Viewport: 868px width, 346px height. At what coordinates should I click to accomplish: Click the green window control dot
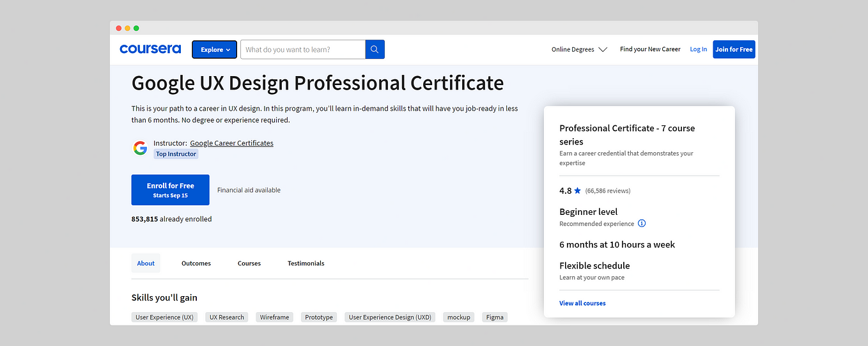[136, 28]
